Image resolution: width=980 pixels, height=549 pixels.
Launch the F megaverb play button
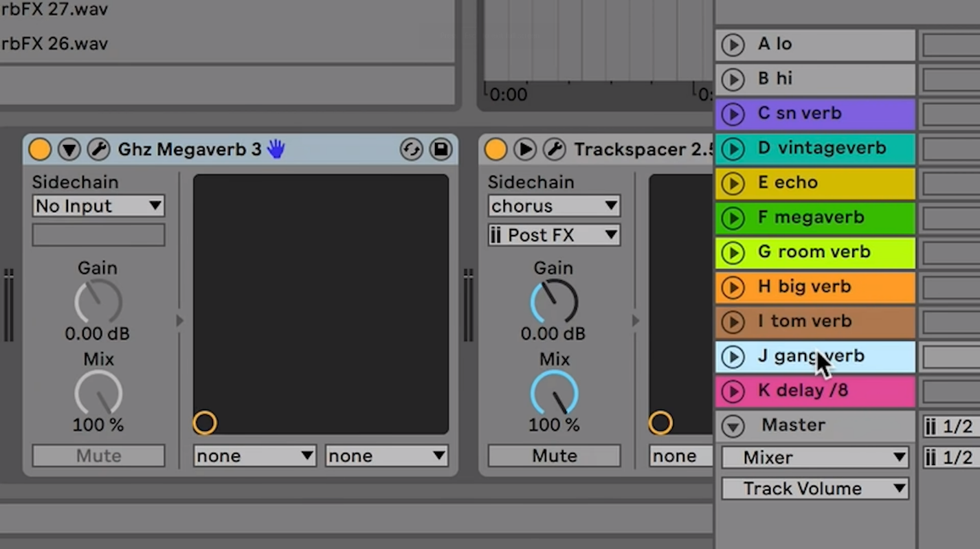(733, 218)
